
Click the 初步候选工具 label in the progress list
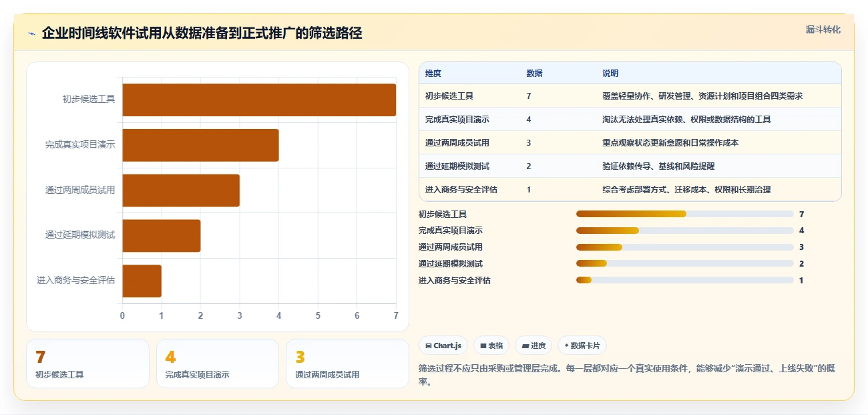click(x=443, y=215)
